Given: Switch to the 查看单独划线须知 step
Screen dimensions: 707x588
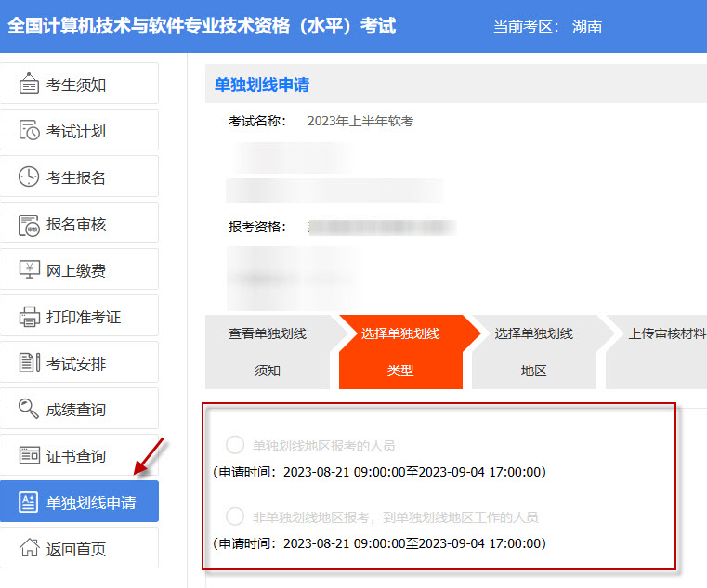Looking at the screenshot, I should (268, 351).
